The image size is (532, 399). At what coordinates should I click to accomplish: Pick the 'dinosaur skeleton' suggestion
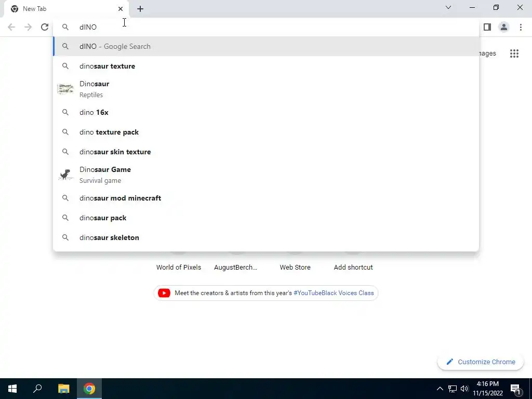(266, 237)
